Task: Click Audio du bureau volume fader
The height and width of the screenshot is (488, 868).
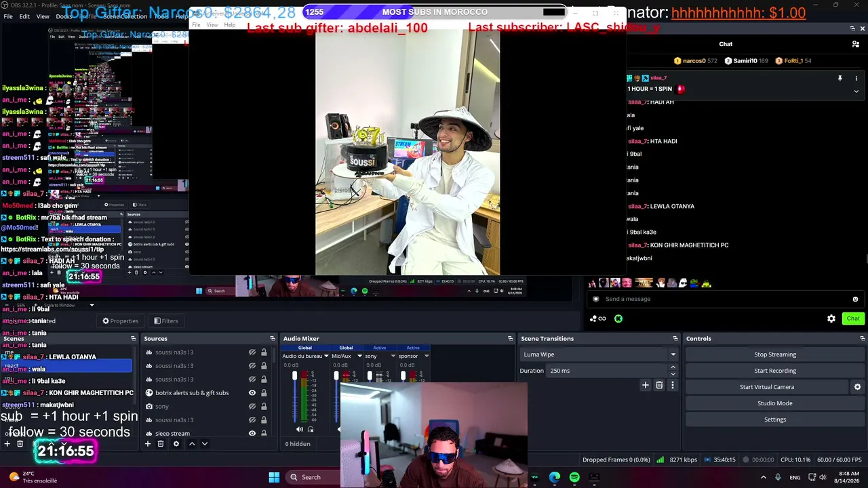Action: pyautogui.click(x=294, y=375)
